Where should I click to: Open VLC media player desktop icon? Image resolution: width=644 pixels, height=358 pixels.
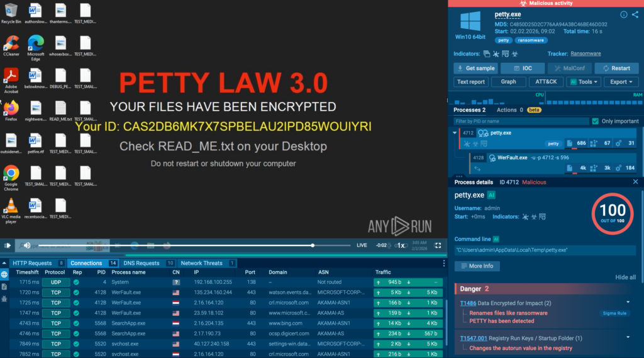click(x=11, y=211)
